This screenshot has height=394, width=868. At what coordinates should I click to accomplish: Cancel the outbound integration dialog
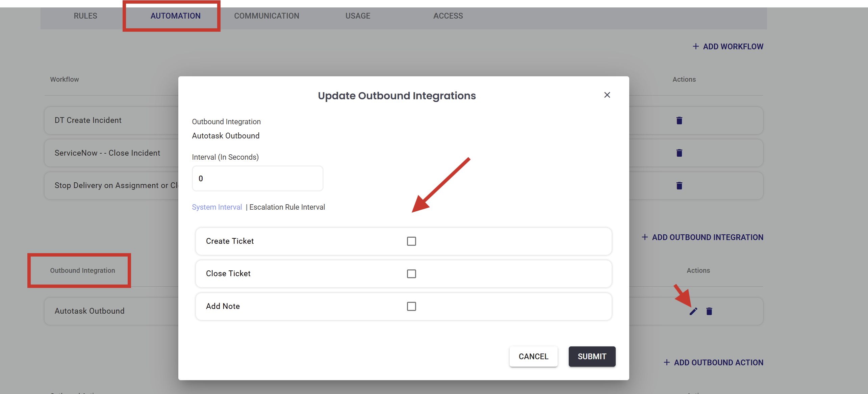coord(533,357)
